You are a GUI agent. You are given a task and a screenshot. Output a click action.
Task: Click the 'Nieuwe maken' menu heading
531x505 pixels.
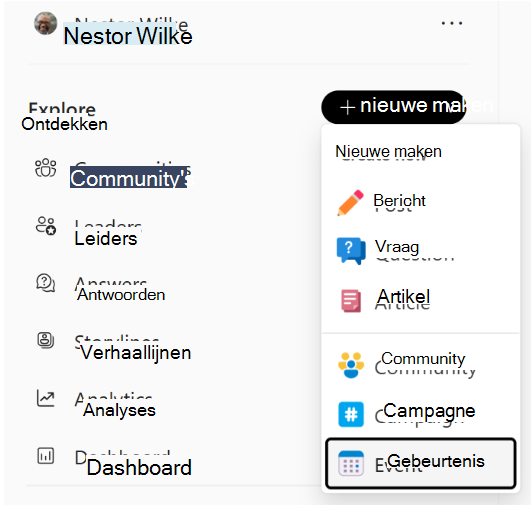tap(388, 151)
